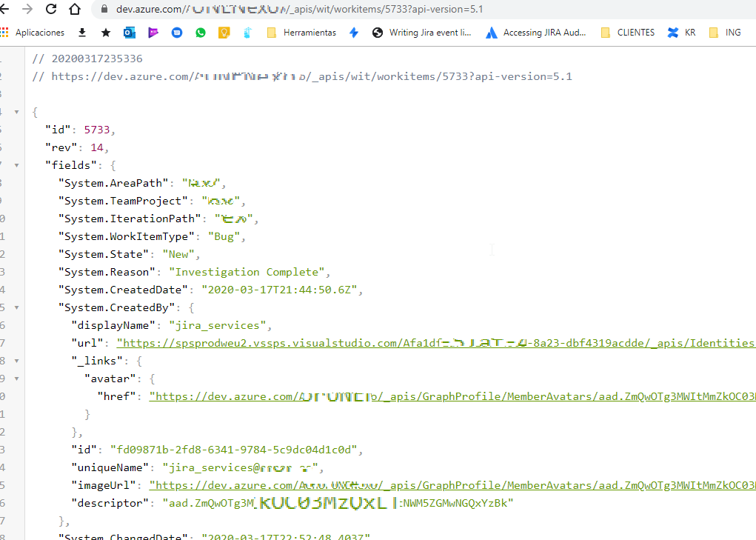Viewport: 756px width, 540px height.
Task: Open the blue chat bubble bookmark
Action: point(177,33)
